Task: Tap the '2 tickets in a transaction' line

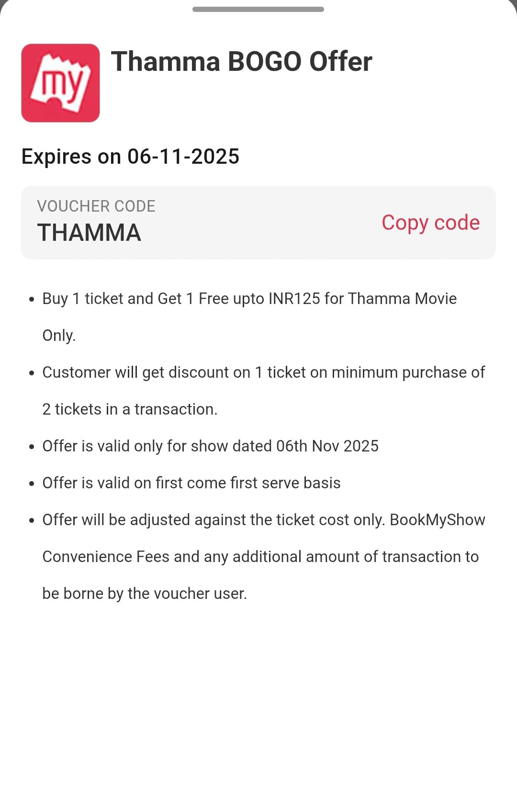Action: click(130, 409)
